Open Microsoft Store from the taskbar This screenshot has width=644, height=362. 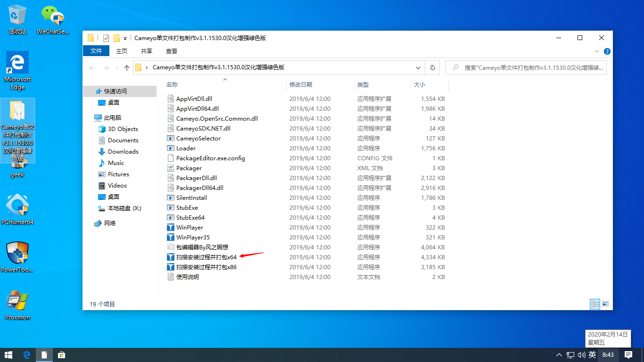click(x=61, y=355)
